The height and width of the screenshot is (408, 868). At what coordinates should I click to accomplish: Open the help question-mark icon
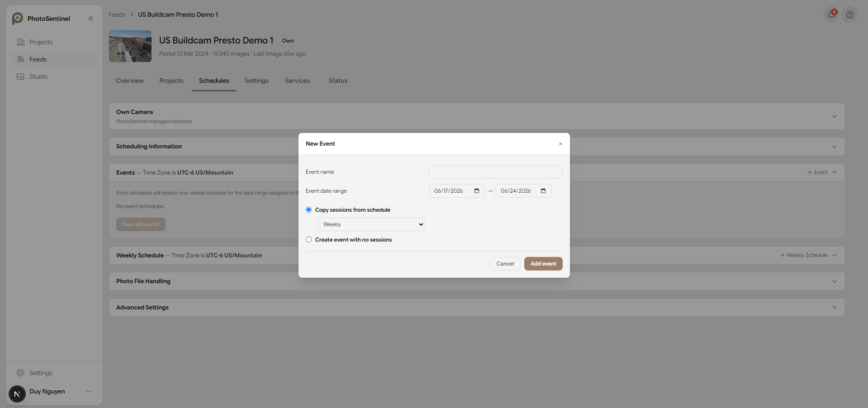tap(849, 14)
